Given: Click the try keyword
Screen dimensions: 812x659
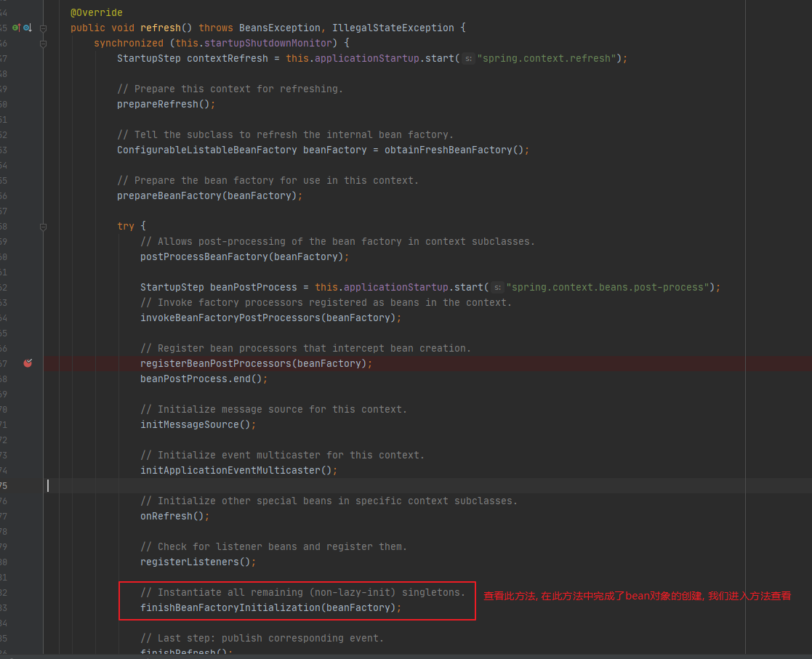Looking at the screenshot, I should [126, 226].
